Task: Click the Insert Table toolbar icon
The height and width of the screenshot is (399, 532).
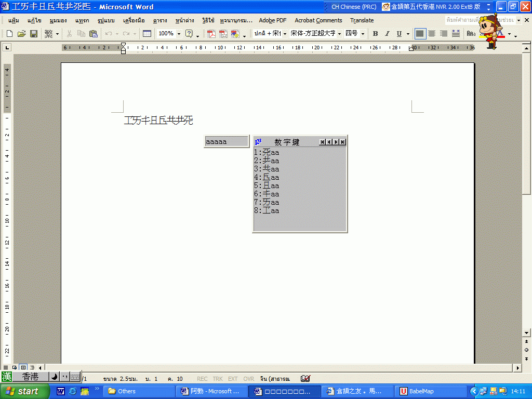Action: click(x=147, y=34)
